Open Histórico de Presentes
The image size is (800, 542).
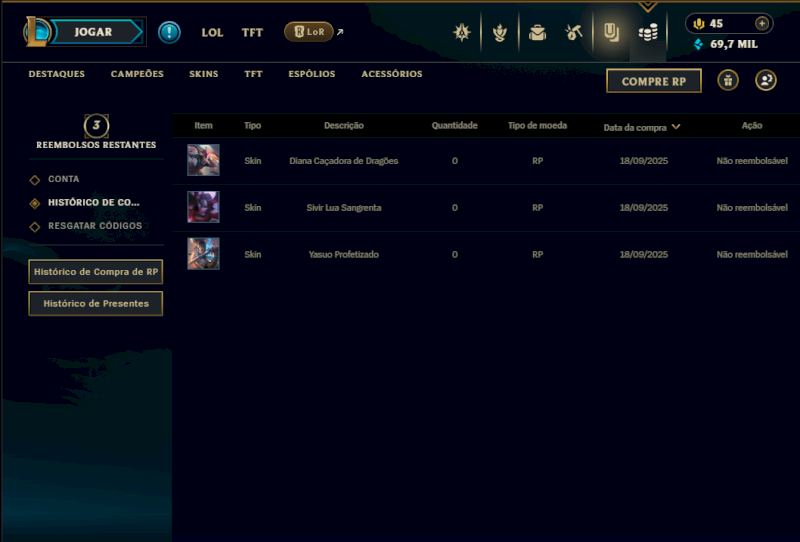(x=96, y=304)
